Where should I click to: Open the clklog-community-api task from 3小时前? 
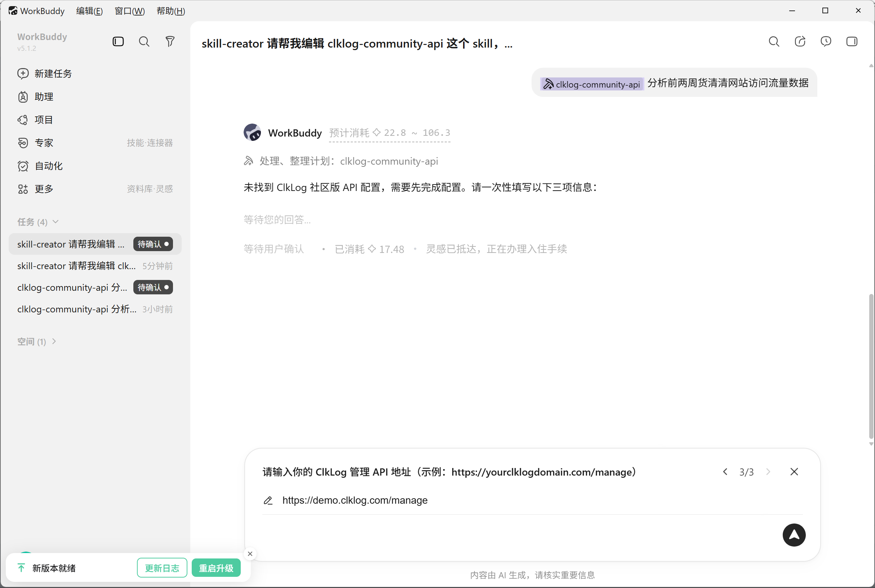click(x=95, y=309)
